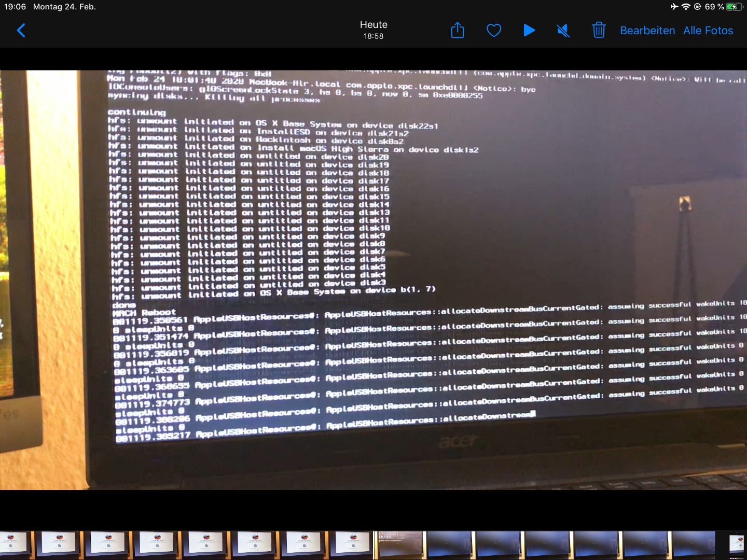Viewport: 747px width, 560px height.
Task: Open the share sheet for this video
Action: 458,30
